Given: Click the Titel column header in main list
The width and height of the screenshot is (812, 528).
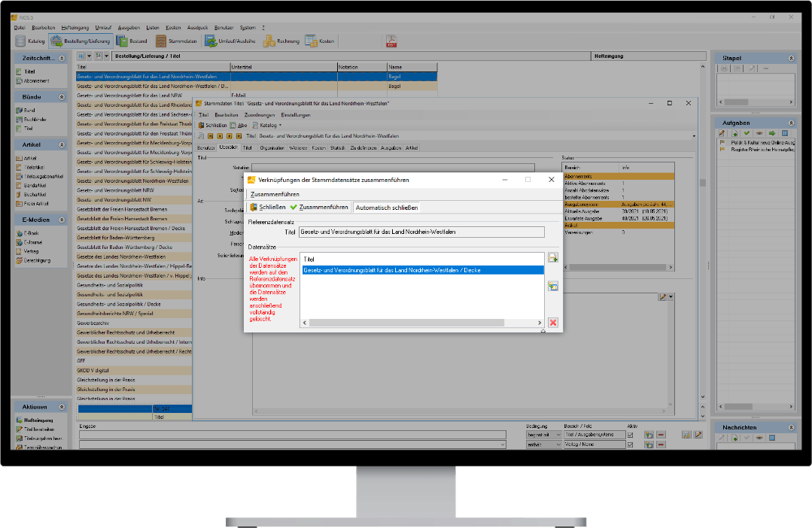Looking at the screenshot, I should pyautogui.click(x=153, y=67).
